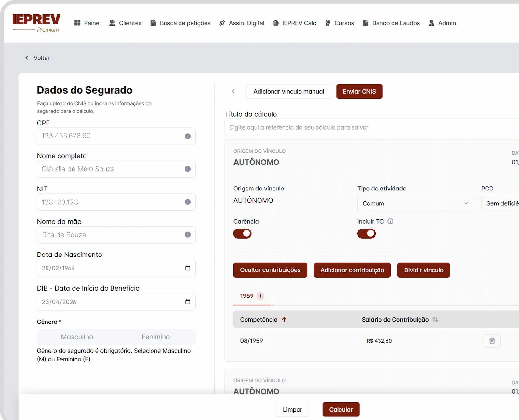Select Feminino gender option
Screen dimensions: 519x420
click(x=156, y=337)
